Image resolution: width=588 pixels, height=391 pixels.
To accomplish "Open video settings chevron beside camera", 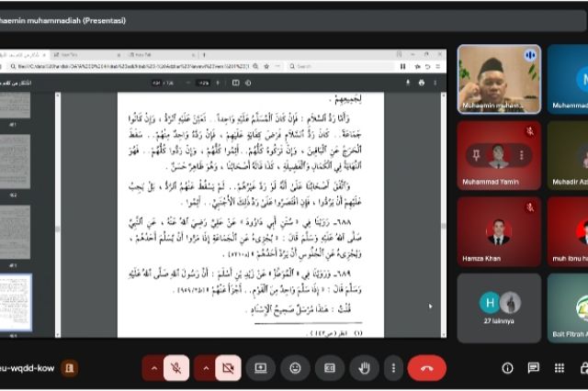I will pos(206,368).
